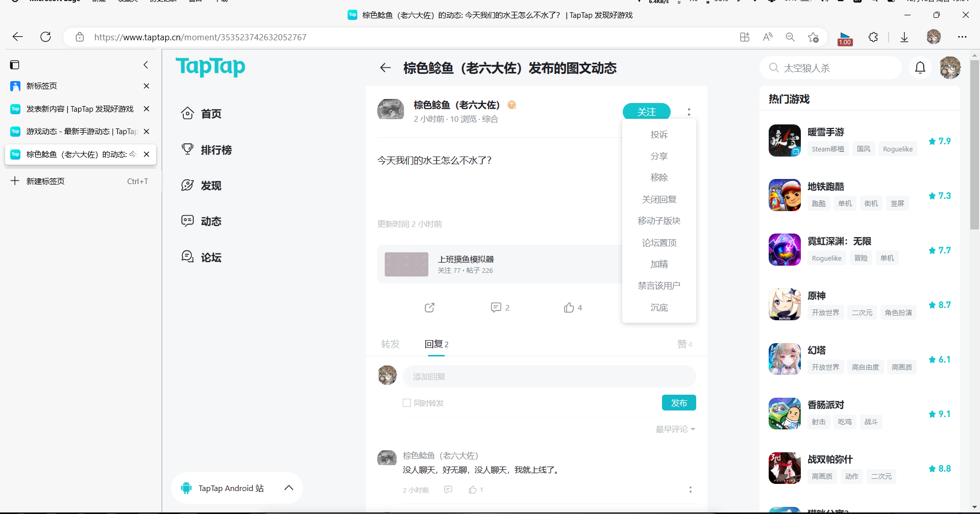
Task: Enable the 同时转发 checkbox
Action: [407, 403]
